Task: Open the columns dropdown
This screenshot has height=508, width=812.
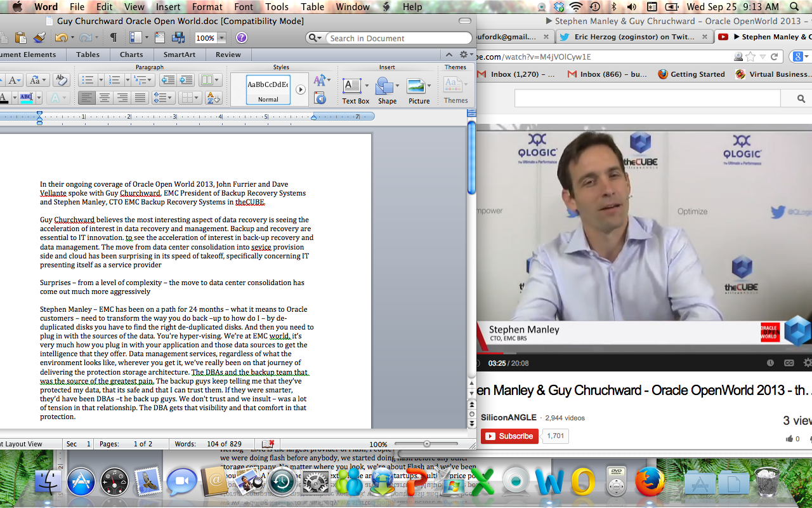Action: tap(210, 80)
